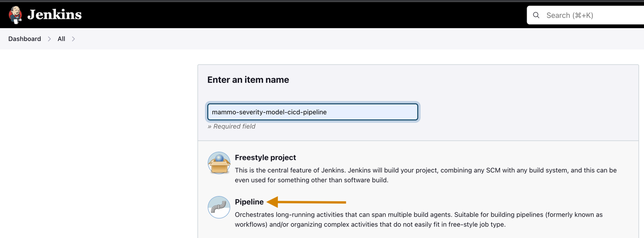This screenshot has height=238, width=644.
Task: Select the Pipeline pipe icon
Action: [x=219, y=207]
